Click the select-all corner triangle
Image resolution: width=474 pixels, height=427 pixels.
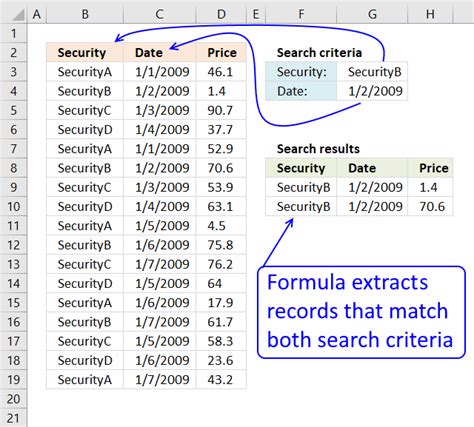click(x=18, y=15)
